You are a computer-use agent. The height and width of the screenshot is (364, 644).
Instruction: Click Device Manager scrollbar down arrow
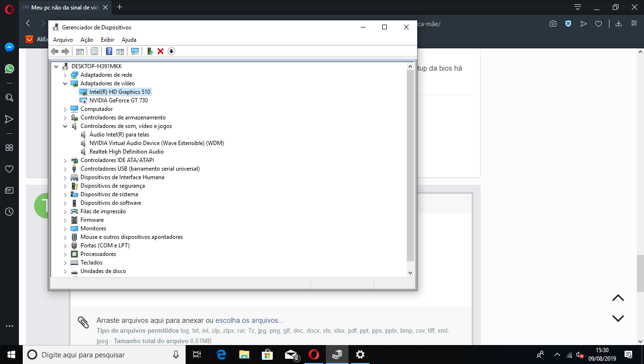pyautogui.click(x=410, y=273)
